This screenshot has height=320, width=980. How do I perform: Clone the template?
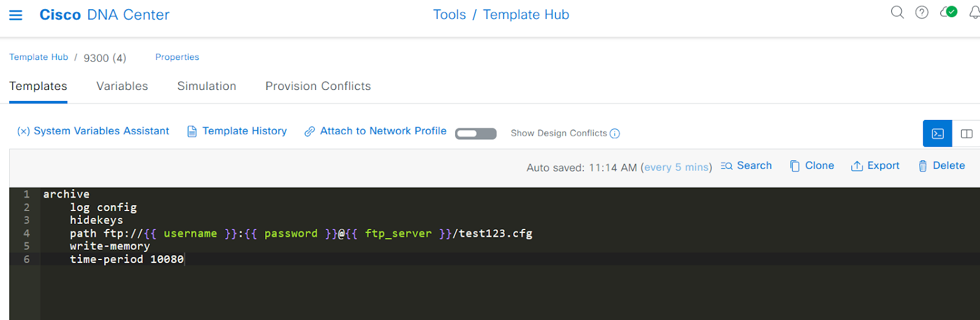812,166
